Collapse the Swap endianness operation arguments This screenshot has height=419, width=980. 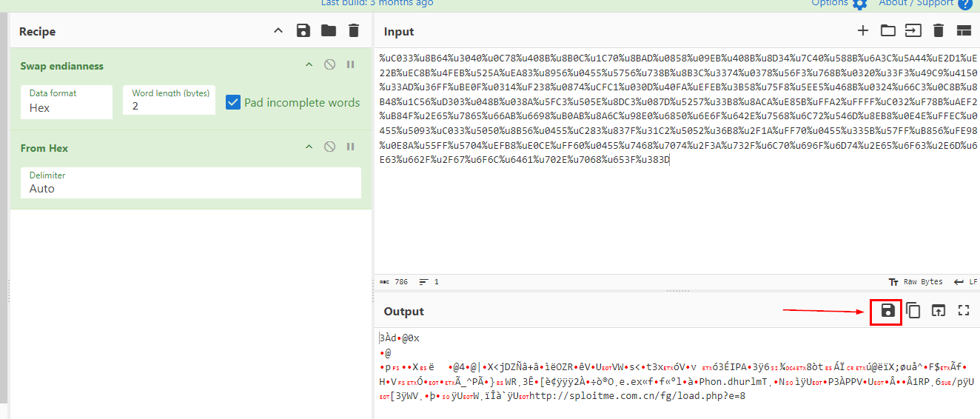[309, 65]
